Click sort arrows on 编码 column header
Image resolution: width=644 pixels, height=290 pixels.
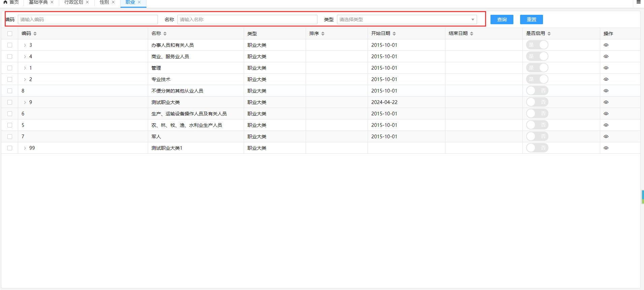[x=35, y=34]
